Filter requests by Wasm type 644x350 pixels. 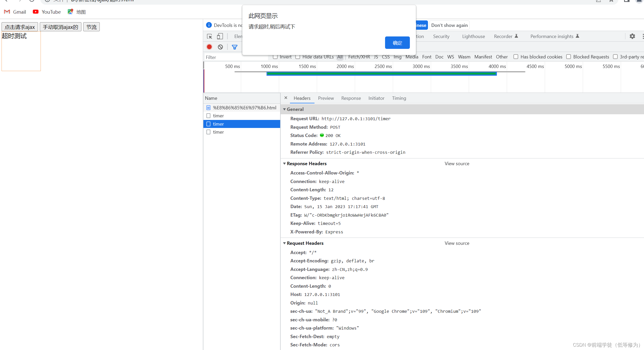(464, 57)
